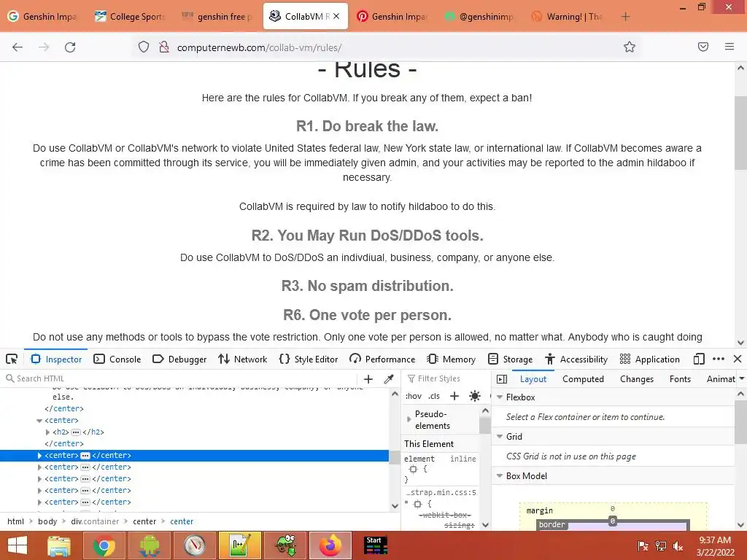The image size is (747, 560).
Task: Open the Console tab
Action: 117,359
